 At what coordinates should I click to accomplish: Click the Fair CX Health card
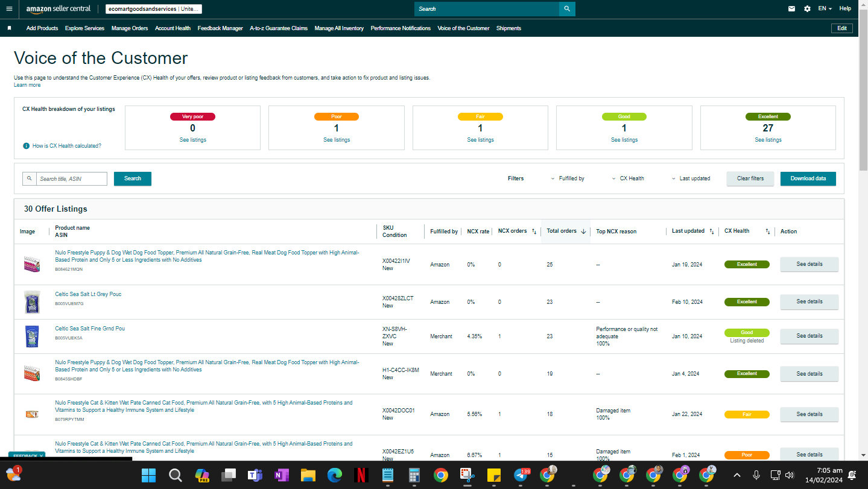(480, 128)
